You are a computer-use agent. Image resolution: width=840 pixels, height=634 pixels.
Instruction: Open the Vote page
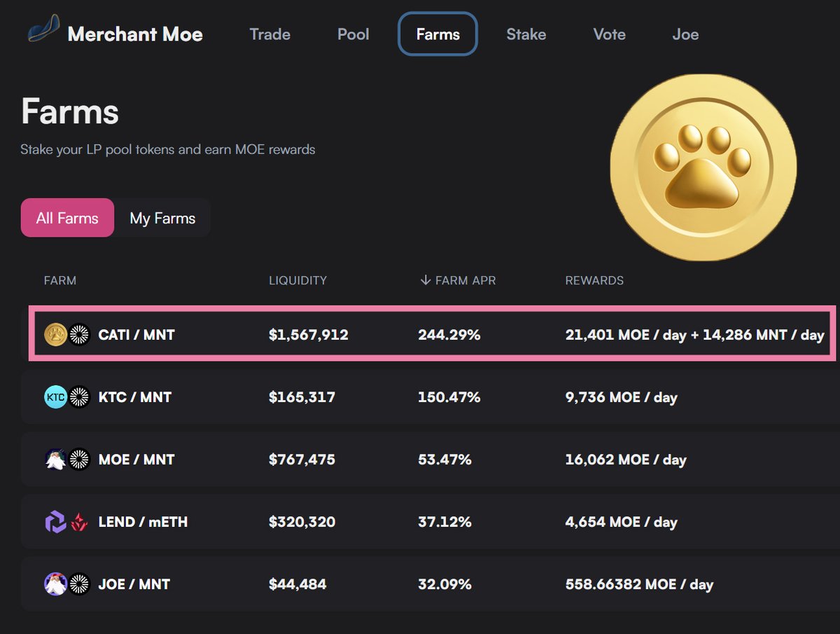[609, 34]
